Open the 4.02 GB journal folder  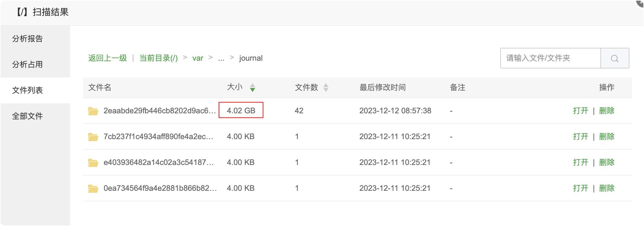(580, 111)
